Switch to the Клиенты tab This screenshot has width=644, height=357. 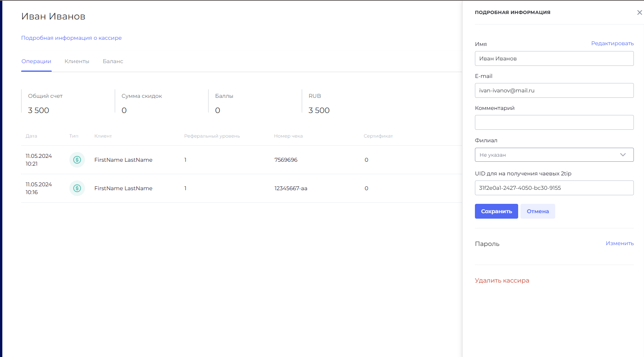[x=77, y=61]
